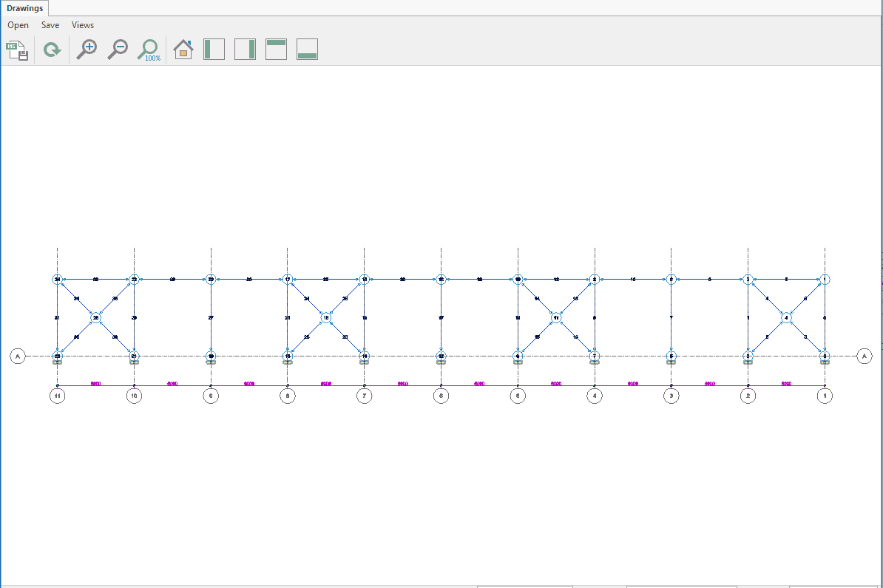Click the save as image icon

(16, 50)
